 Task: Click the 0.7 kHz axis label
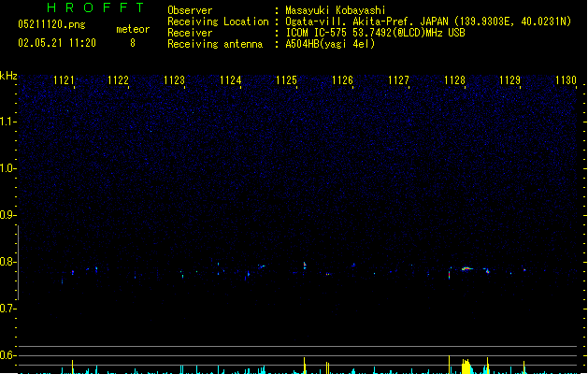coord(7,309)
